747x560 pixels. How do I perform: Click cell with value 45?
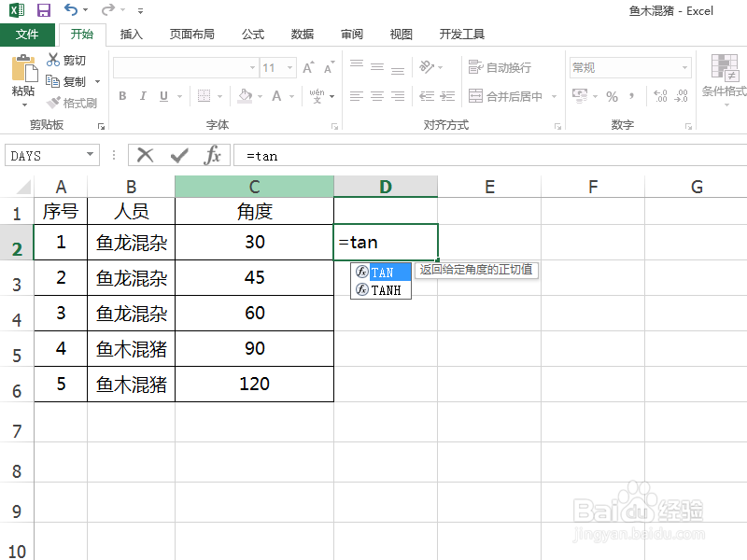tap(254, 277)
